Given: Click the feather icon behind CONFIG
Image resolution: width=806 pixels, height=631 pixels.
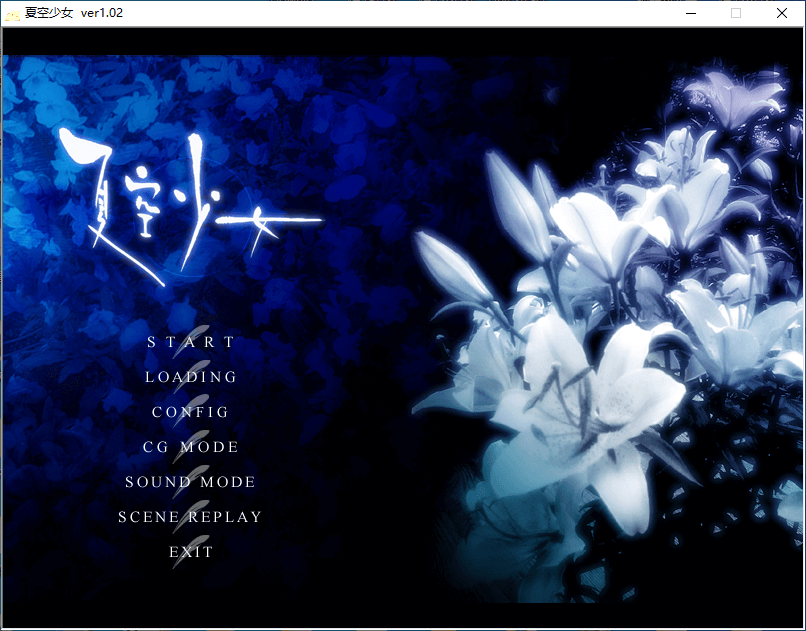Looking at the screenshot, I should pos(195,407).
